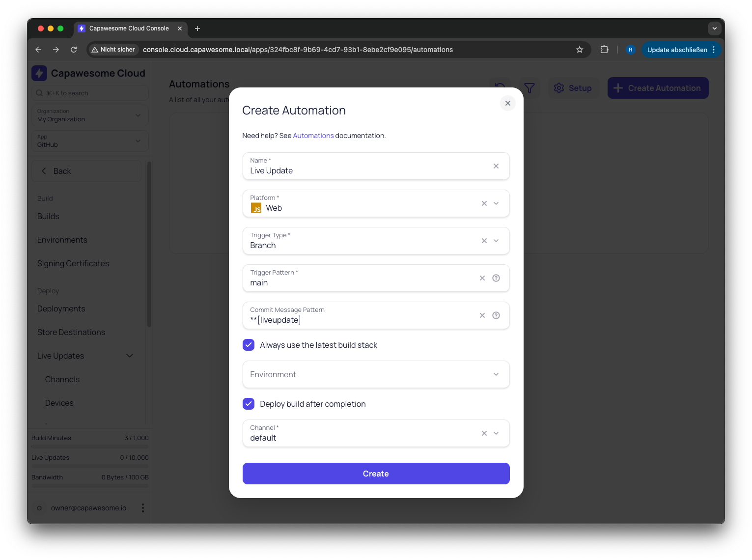Open owner@capawesome.io three-dot menu

pos(143,507)
